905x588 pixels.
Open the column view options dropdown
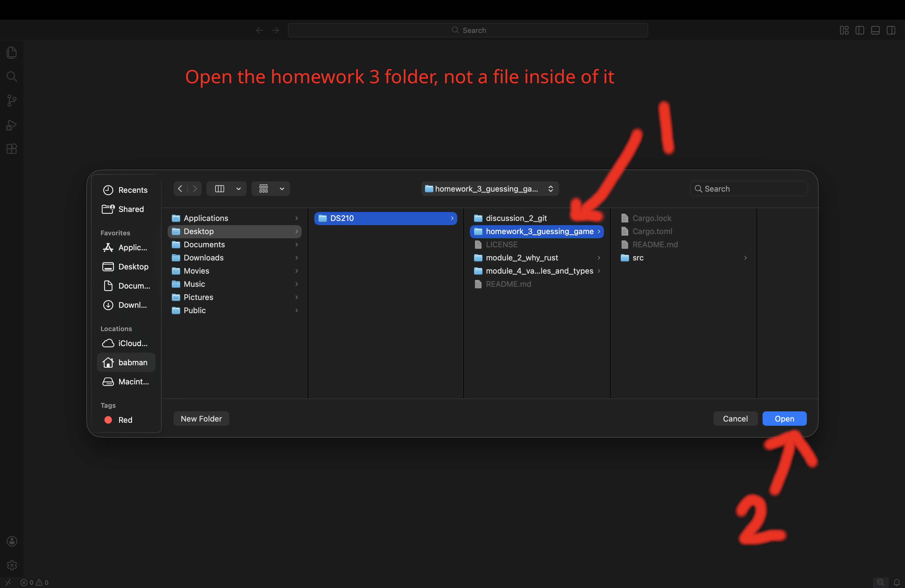(239, 189)
